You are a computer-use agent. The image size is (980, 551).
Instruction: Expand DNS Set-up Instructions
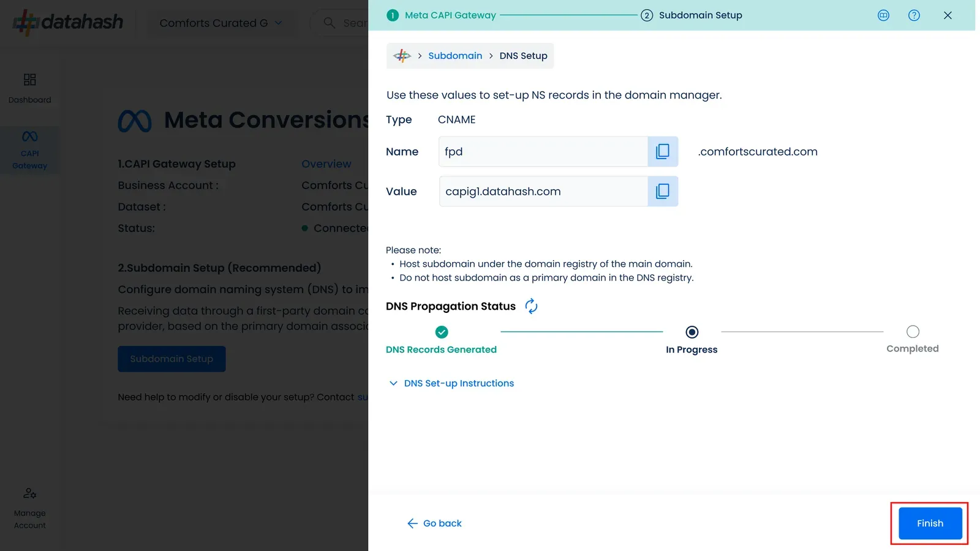[451, 383]
